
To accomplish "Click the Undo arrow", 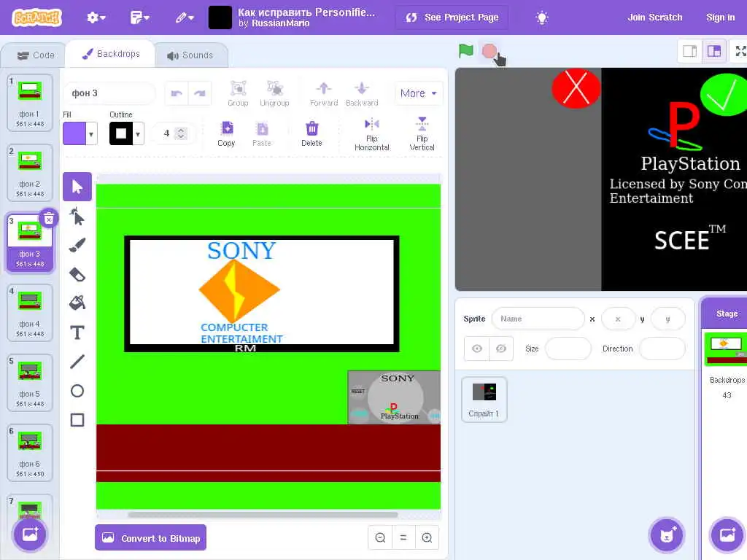I will tap(177, 93).
